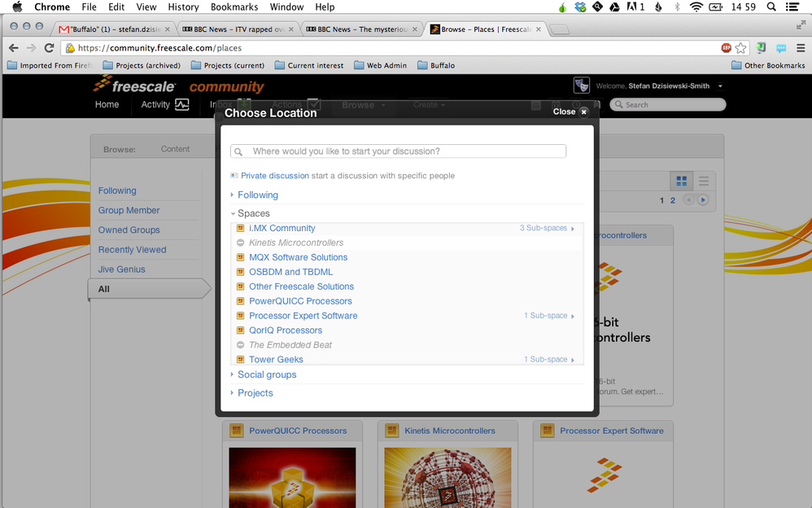812x508 pixels.
Task: Open the Home nav item
Action: [107, 104]
